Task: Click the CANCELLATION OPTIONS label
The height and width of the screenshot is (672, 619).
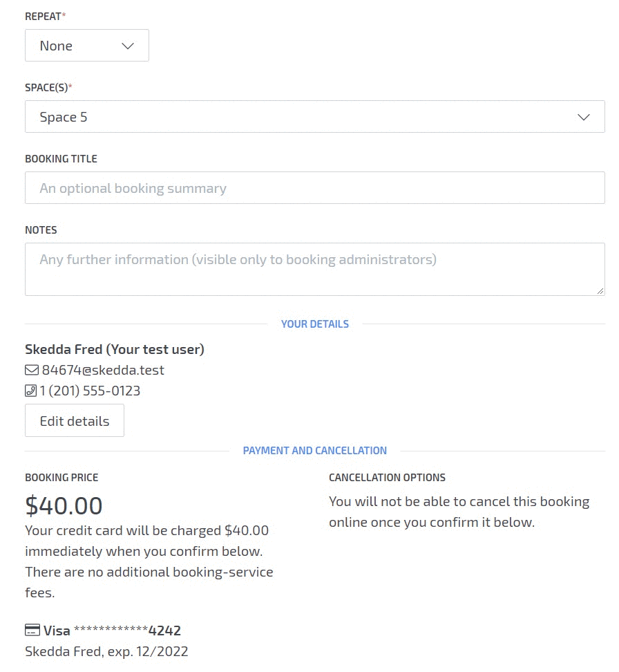Action: coord(387,478)
